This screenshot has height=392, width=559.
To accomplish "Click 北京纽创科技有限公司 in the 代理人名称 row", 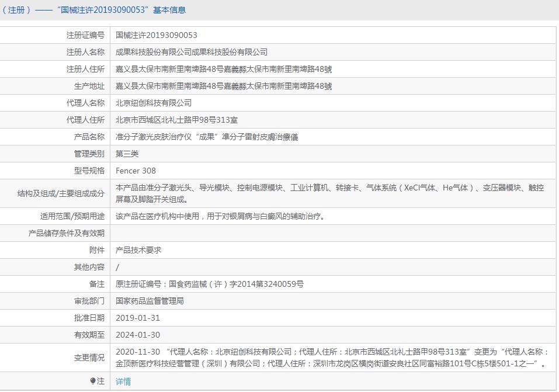I will coord(154,103).
